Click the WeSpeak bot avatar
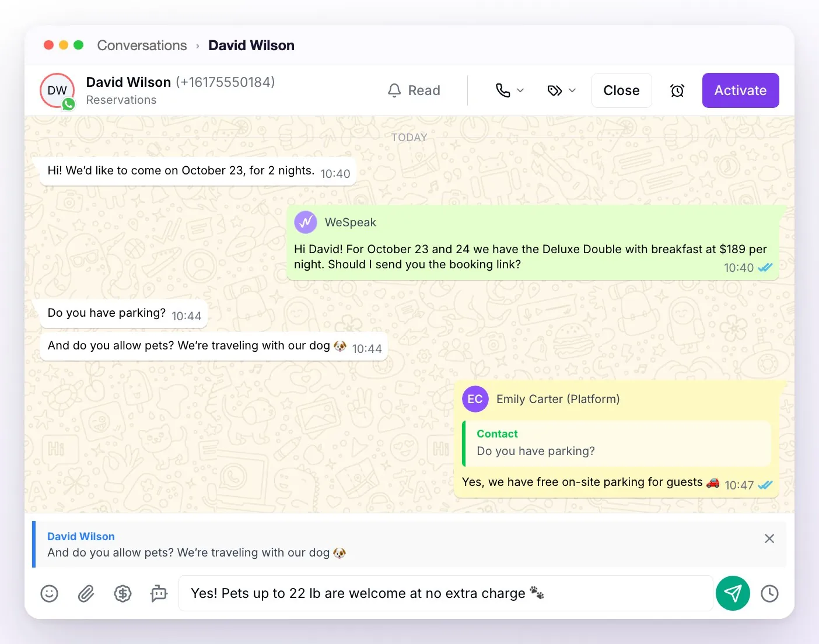 coord(306,222)
